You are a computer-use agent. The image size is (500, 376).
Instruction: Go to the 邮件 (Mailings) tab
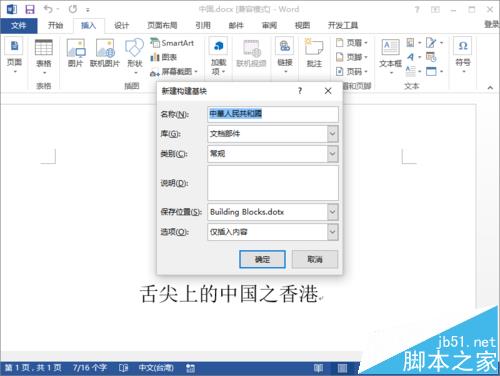click(x=236, y=25)
